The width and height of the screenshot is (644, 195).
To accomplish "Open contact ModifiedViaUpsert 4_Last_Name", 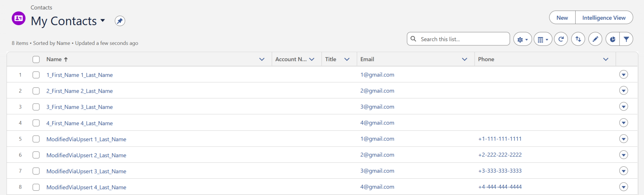I will tap(86, 187).
